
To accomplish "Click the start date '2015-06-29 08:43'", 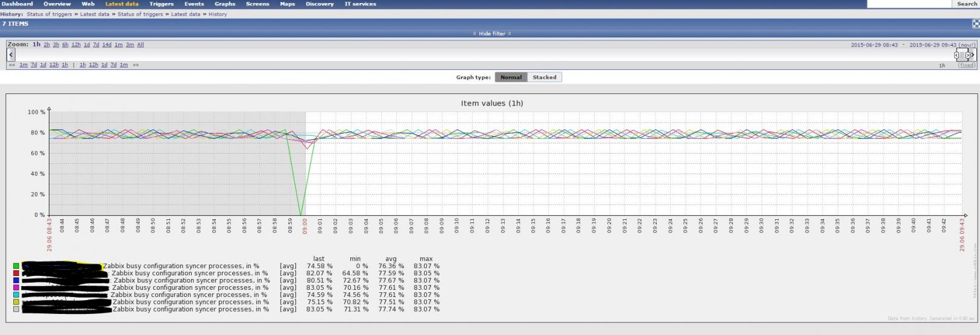I will tap(874, 45).
